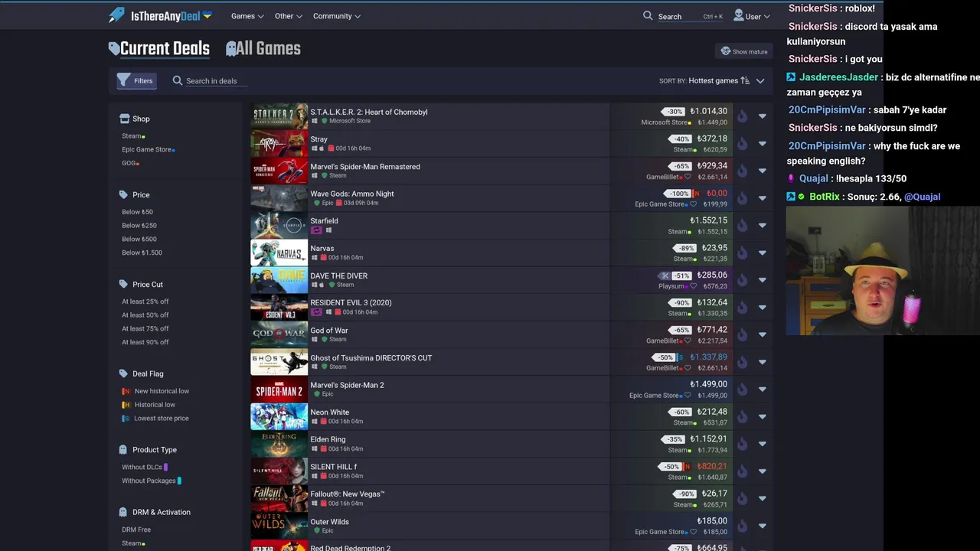This screenshot has width=980, height=551.
Task: Click the Starfield game thumbnail
Action: click(x=279, y=225)
